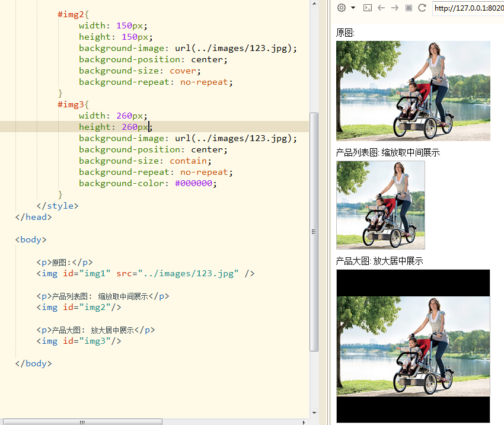The width and height of the screenshot is (504, 425).
Task: Click the '<body>' opening tag
Action: [x=31, y=239]
